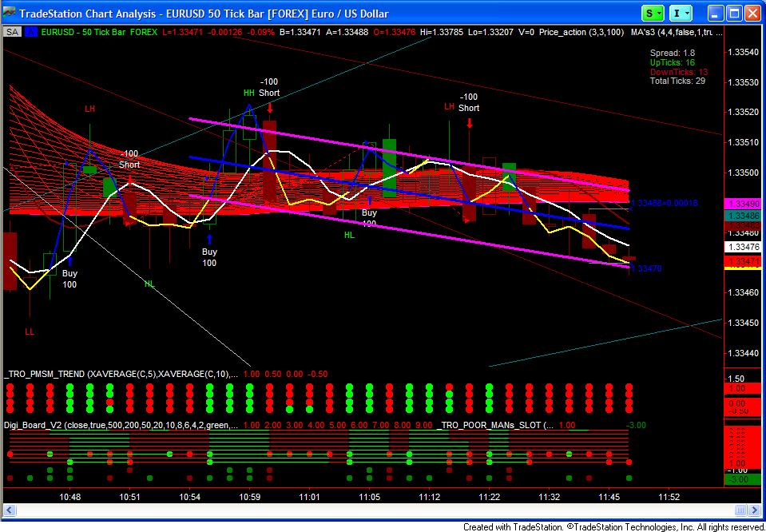Click the 11:52 time axis label
Image resolution: width=766 pixels, height=532 pixels.
(669, 498)
